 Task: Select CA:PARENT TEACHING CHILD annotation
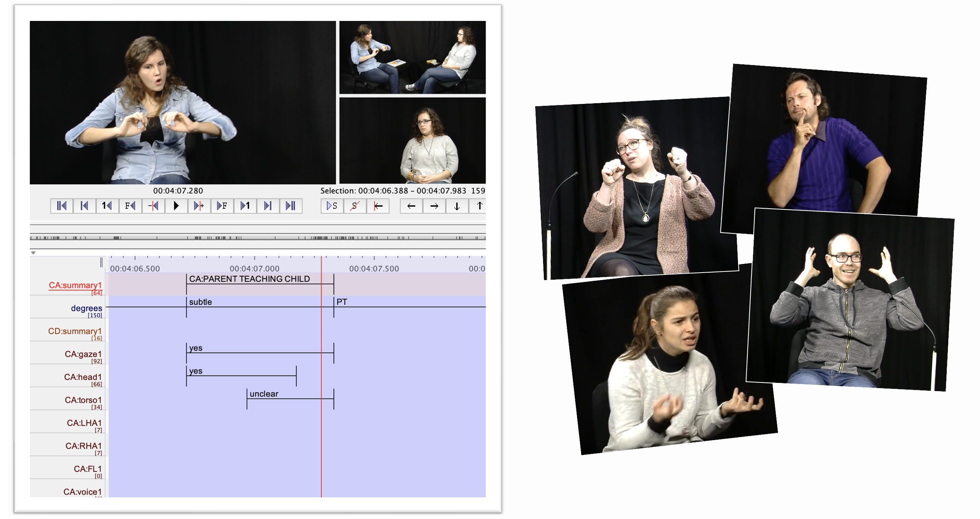point(249,279)
